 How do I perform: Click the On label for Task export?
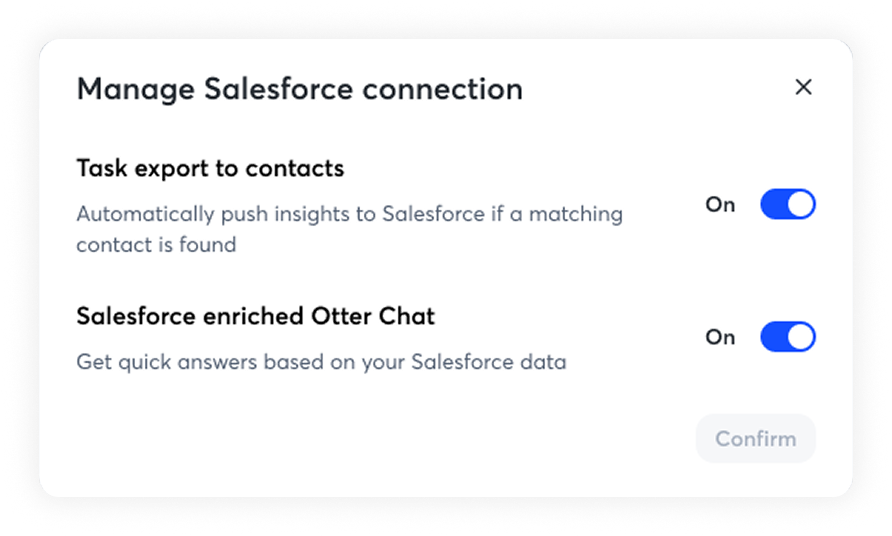[720, 205]
